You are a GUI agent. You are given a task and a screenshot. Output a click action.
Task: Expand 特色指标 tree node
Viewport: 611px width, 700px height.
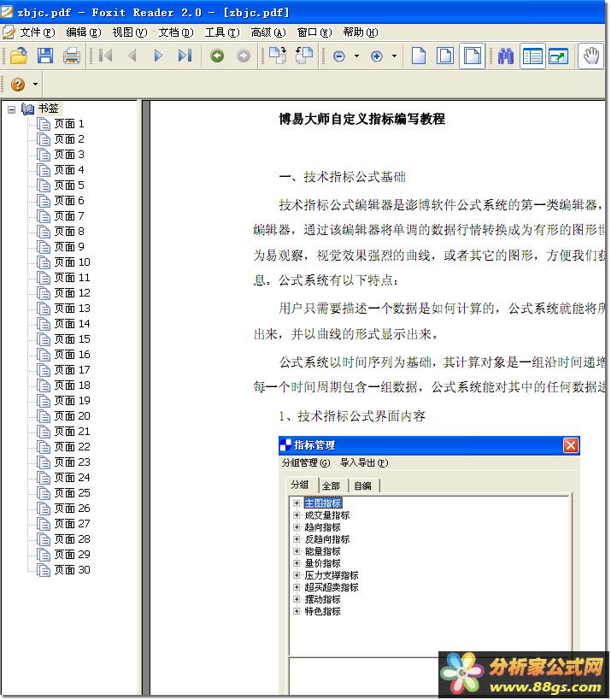click(x=297, y=611)
